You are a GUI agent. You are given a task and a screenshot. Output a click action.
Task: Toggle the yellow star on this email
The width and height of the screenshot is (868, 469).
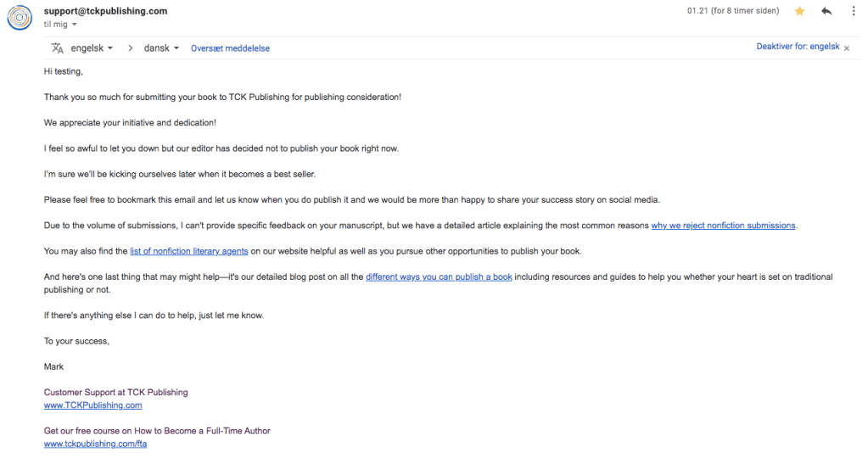(799, 12)
